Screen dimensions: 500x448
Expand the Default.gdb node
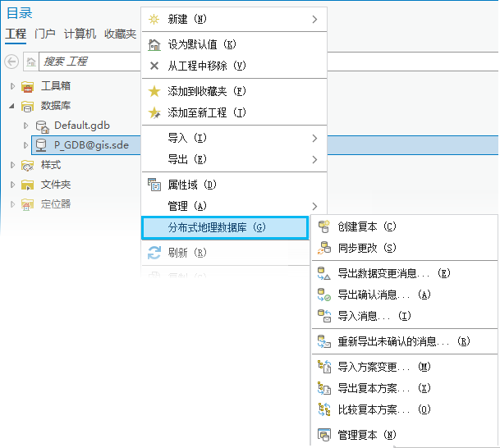(26, 126)
